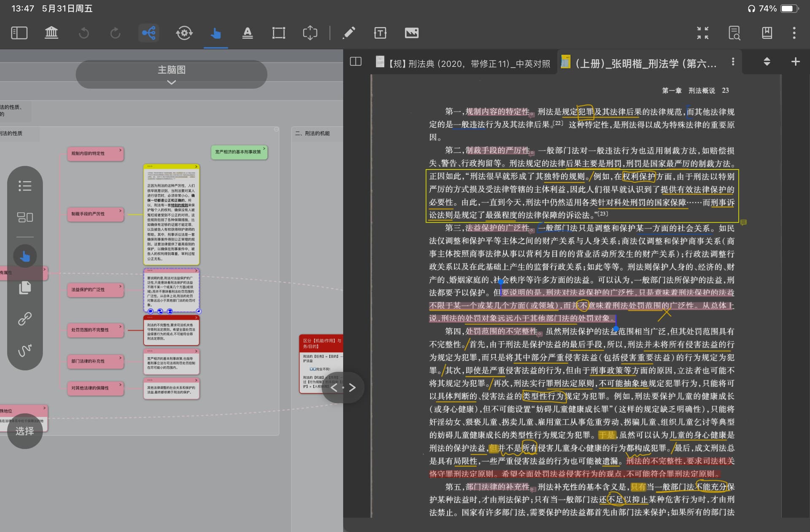Click footnote reference [23] in document
The width and height of the screenshot is (810, 532).
pos(603,213)
